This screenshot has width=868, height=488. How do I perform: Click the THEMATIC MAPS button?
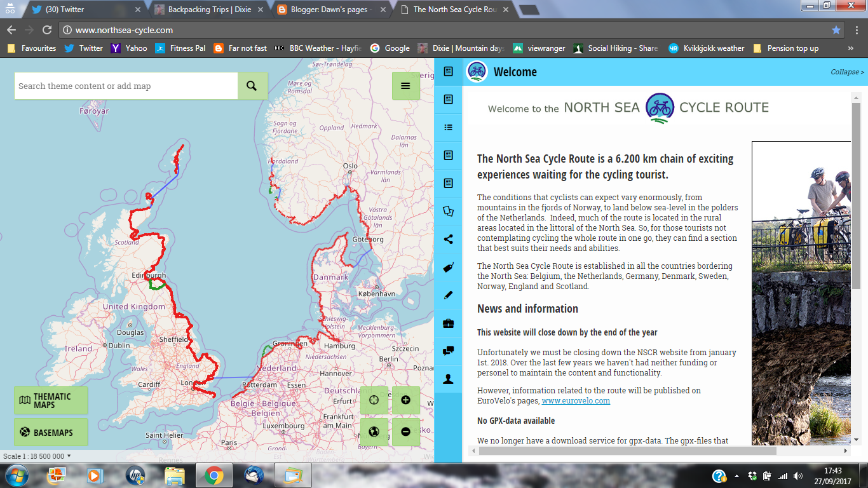coord(50,400)
